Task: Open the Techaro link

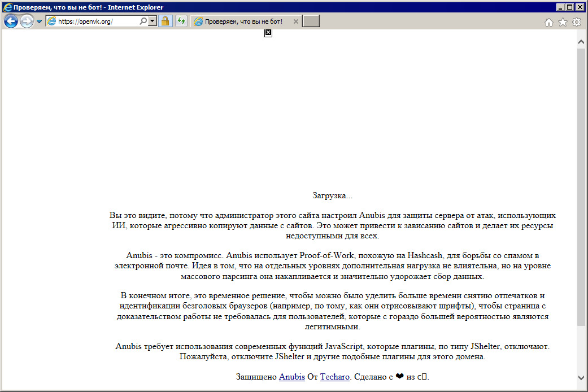Action: (335, 377)
